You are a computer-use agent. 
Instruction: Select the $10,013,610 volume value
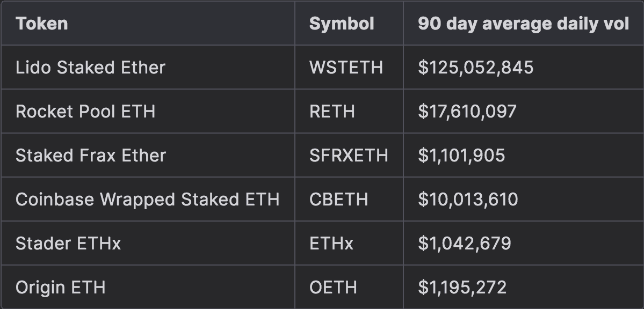tap(468, 200)
